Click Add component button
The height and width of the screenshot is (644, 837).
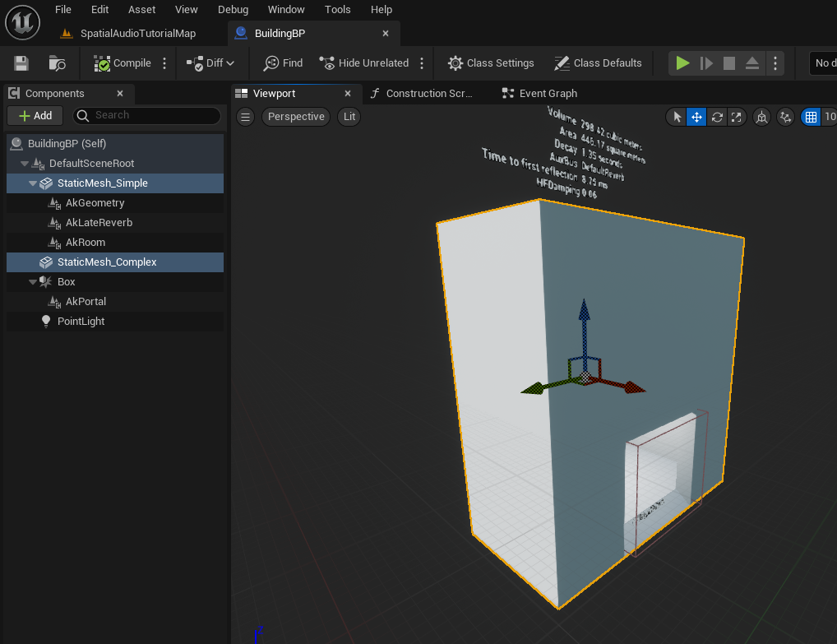35,116
